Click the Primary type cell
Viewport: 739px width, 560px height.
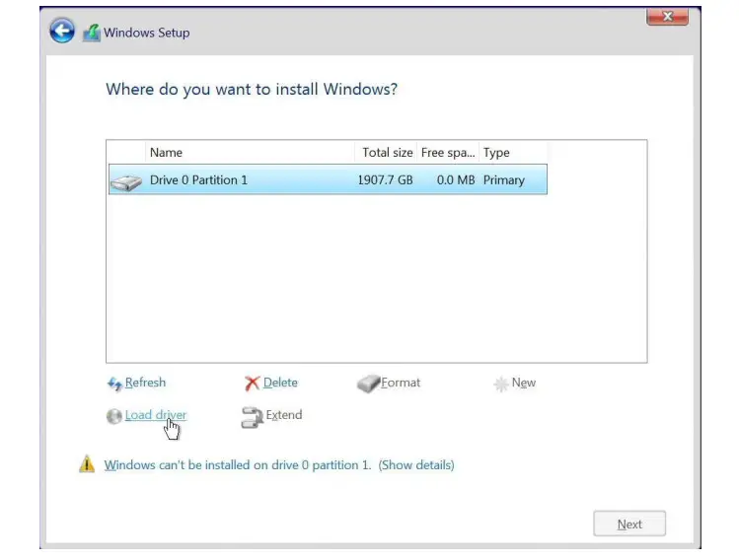pyautogui.click(x=504, y=179)
